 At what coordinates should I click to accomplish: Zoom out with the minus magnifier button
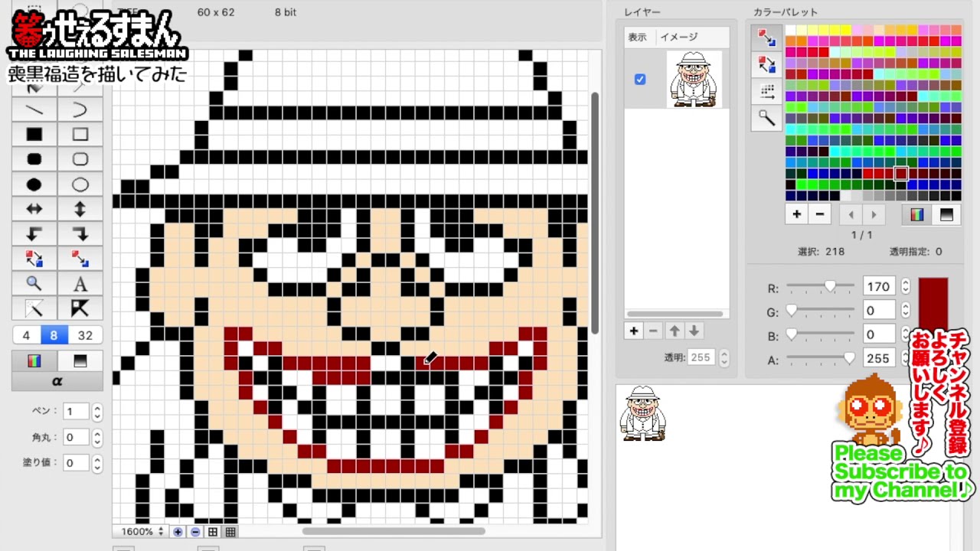195,531
